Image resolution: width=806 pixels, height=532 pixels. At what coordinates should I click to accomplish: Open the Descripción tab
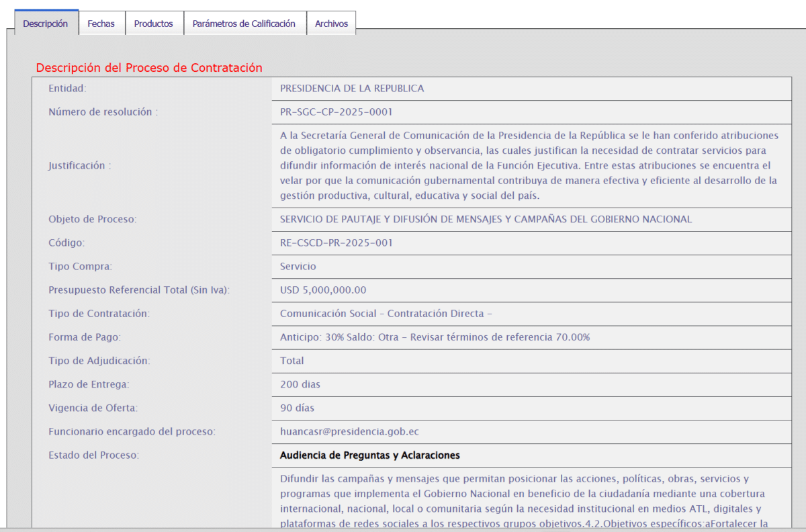[x=46, y=23]
